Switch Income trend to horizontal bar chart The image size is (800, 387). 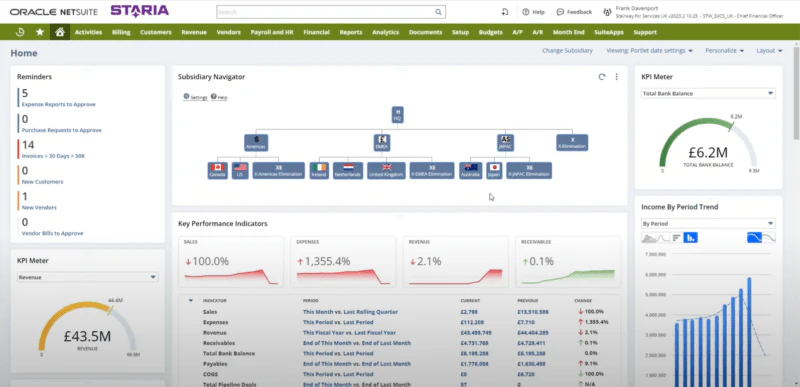pyautogui.click(x=676, y=238)
